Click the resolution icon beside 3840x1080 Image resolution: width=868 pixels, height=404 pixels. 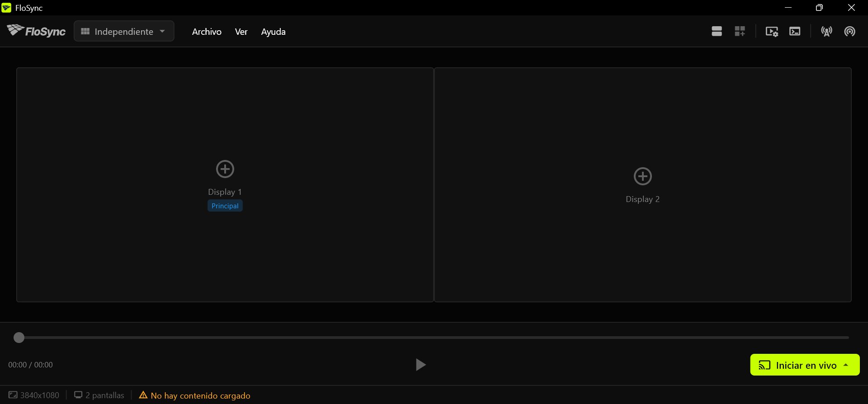click(x=13, y=395)
